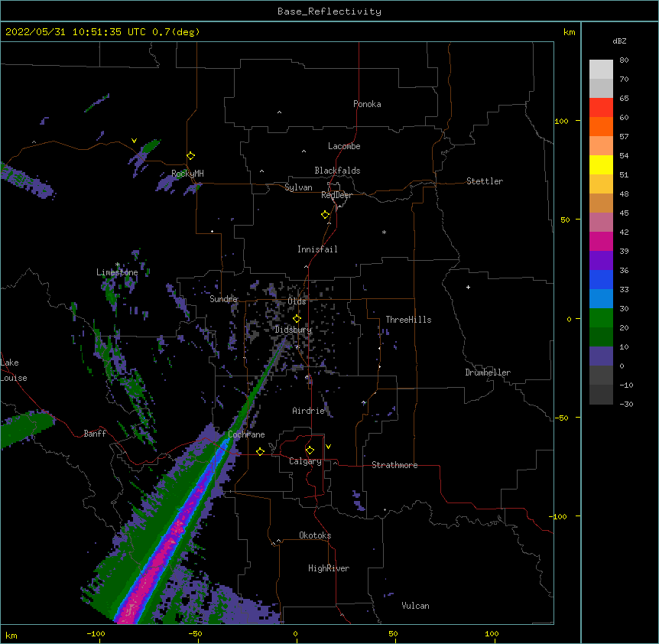Click the Innisfail city label
This screenshot has width=659, height=644.
(x=317, y=249)
